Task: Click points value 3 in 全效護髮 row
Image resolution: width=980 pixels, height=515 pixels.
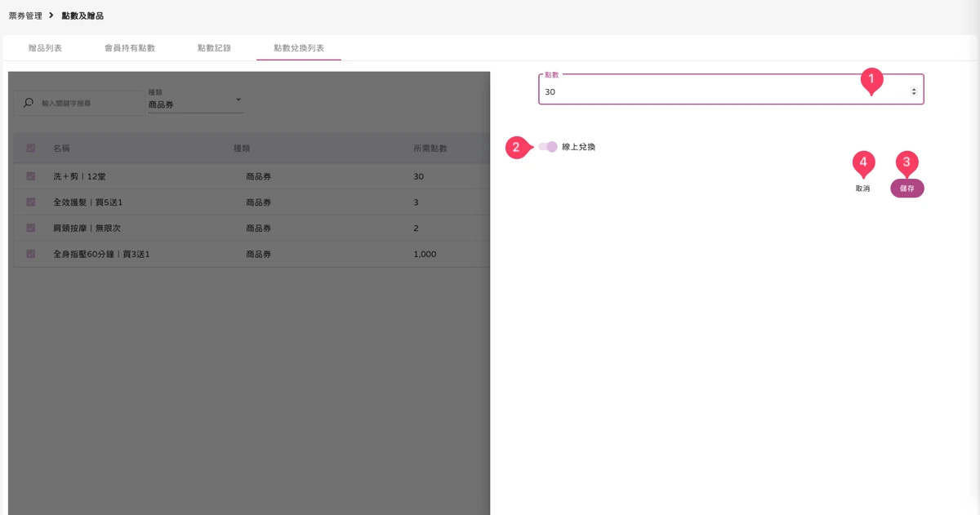Action: 416,202
